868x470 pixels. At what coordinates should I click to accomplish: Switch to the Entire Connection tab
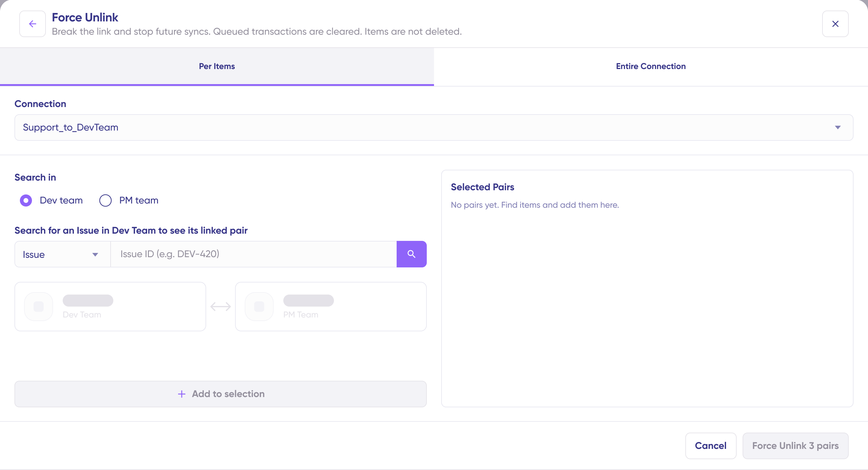point(650,66)
